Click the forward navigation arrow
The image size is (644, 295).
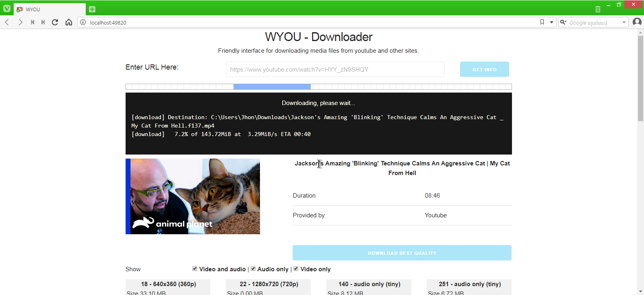(x=20, y=23)
